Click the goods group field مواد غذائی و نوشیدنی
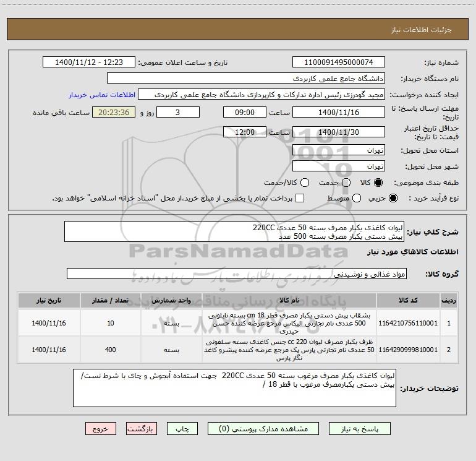Viewport: 476px width, 461px height. tap(237, 274)
